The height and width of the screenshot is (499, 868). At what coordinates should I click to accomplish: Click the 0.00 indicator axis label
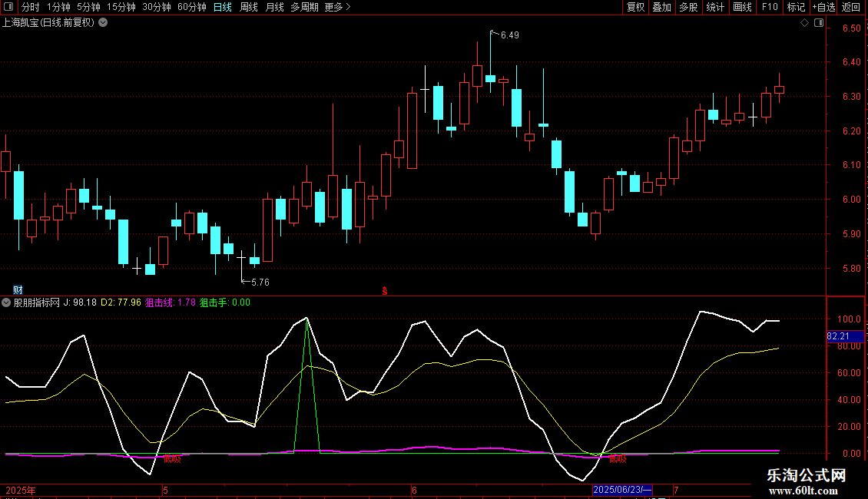(851, 454)
